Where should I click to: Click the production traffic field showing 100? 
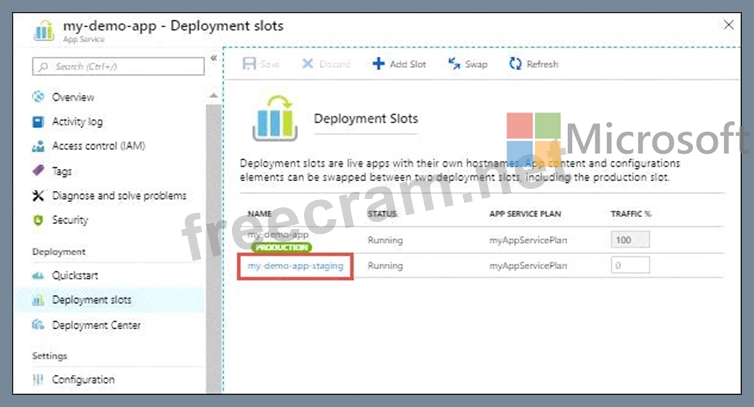pyautogui.click(x=630, y=240)
